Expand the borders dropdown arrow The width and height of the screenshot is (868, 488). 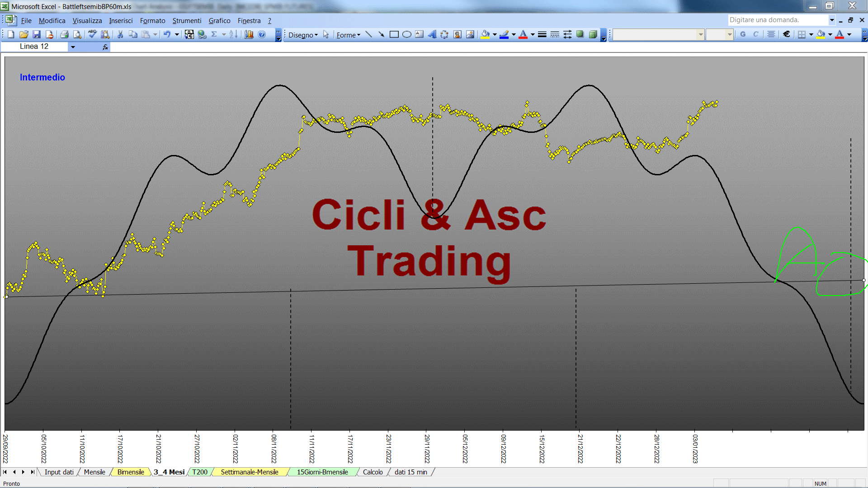(x=811, y=34)
